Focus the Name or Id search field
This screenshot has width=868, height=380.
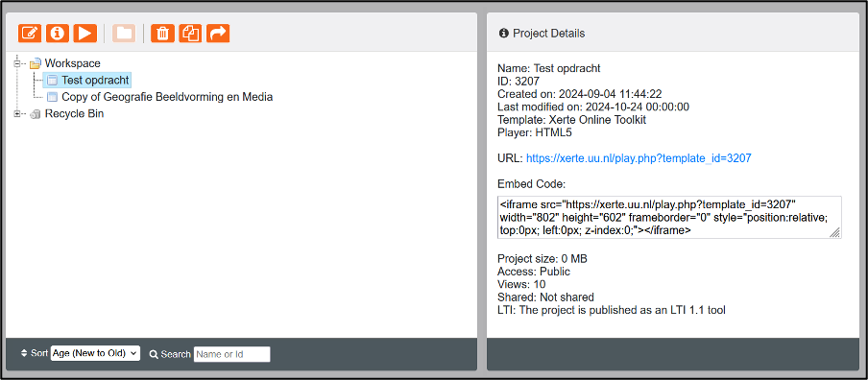pos(232,354)
